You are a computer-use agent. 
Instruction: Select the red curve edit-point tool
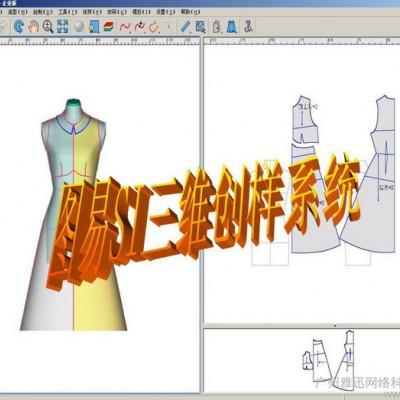click(x=140, y=27)
